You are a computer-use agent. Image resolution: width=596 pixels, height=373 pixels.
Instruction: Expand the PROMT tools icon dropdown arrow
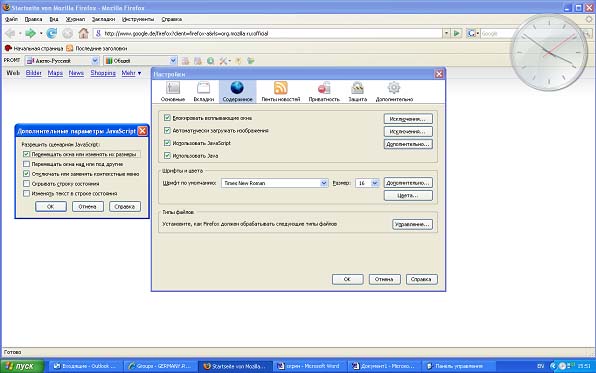pyautogui.click(x=229, y=61)
